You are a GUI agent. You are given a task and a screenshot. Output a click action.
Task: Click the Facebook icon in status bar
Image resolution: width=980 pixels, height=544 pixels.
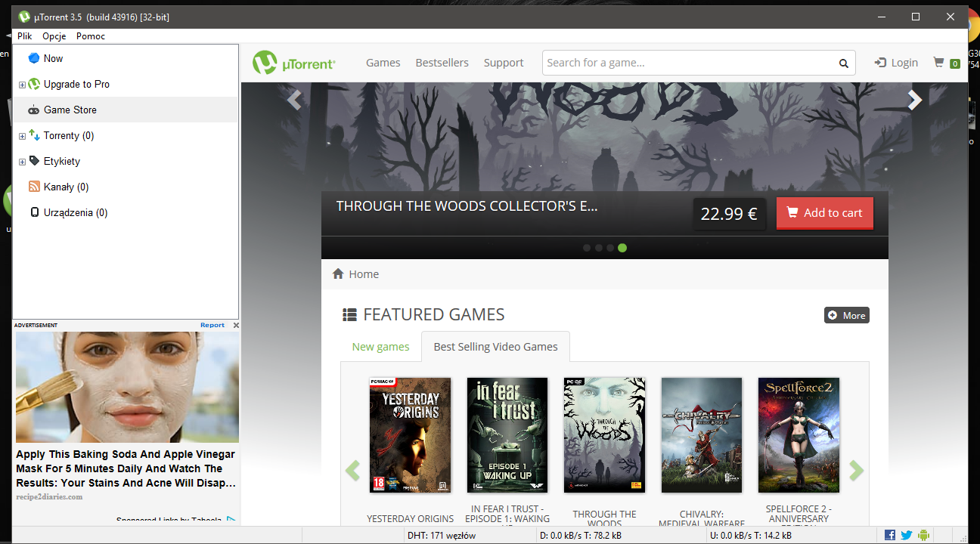coord(890,535)
